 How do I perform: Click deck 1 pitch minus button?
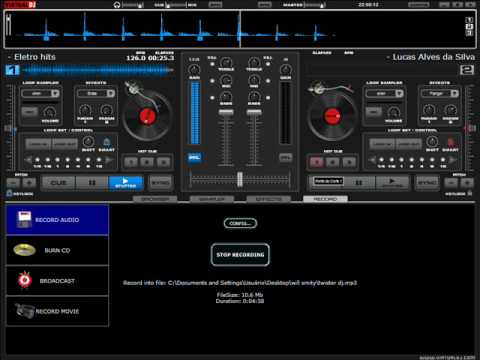tap(13, 183)
